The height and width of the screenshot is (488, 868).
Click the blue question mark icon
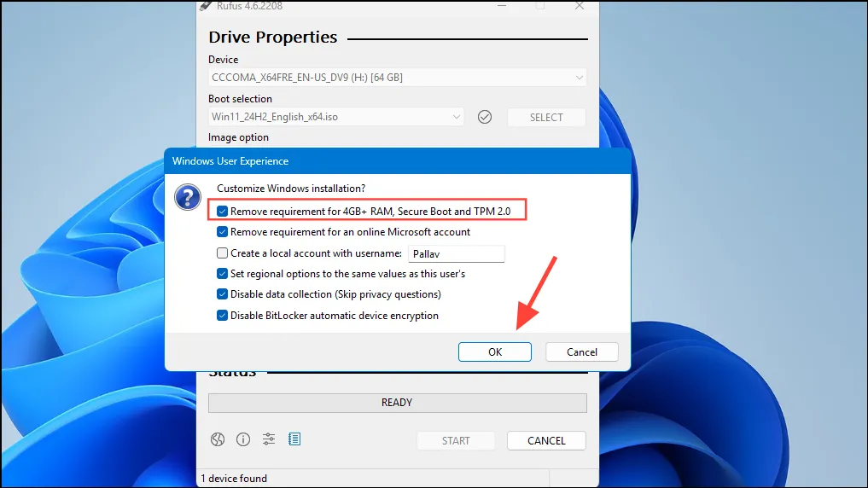coord(188,197)
